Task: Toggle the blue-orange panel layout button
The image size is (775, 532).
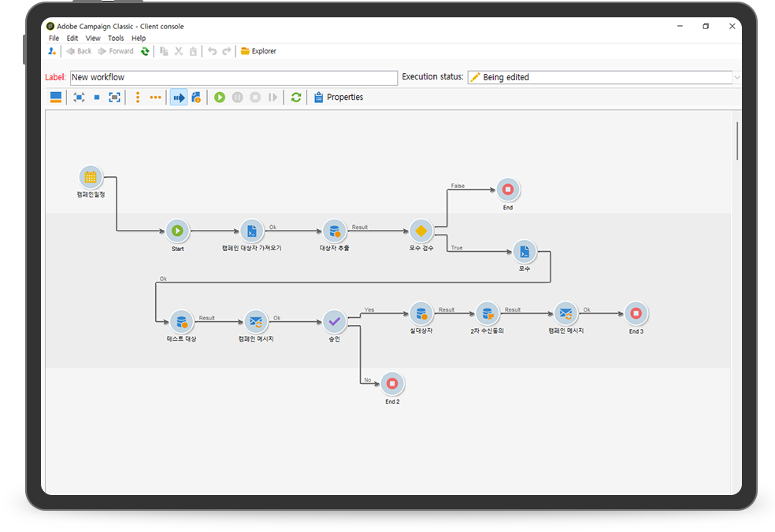Action: pyautogui.click(x=56, y=98)
